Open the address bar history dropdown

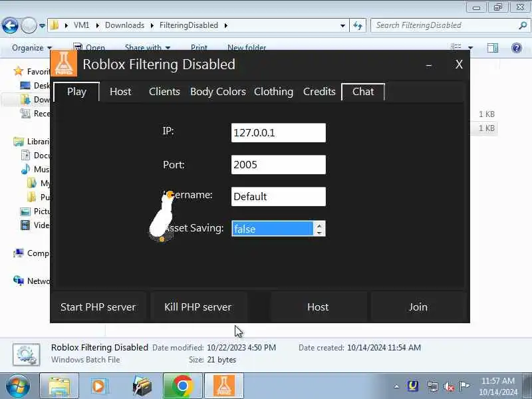pyautogui.click(x=342, y=26)
